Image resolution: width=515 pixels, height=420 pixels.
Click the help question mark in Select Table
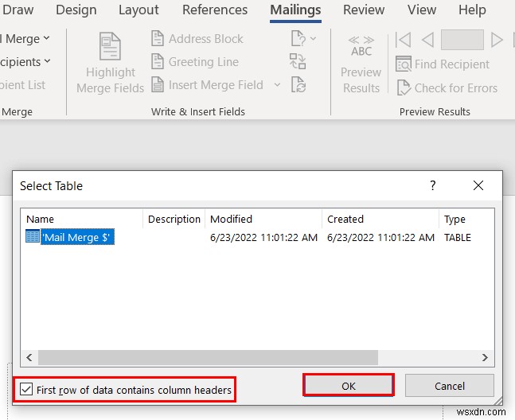coord(433,185)
